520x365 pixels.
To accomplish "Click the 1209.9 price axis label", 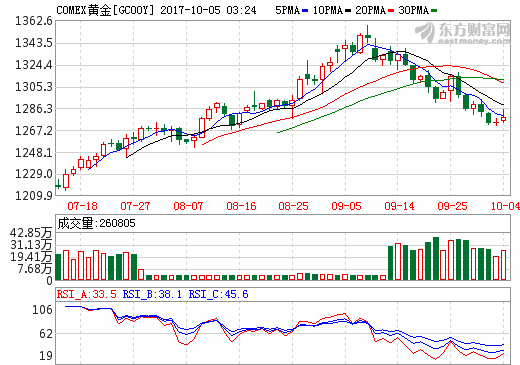I will tap(34, 196).
